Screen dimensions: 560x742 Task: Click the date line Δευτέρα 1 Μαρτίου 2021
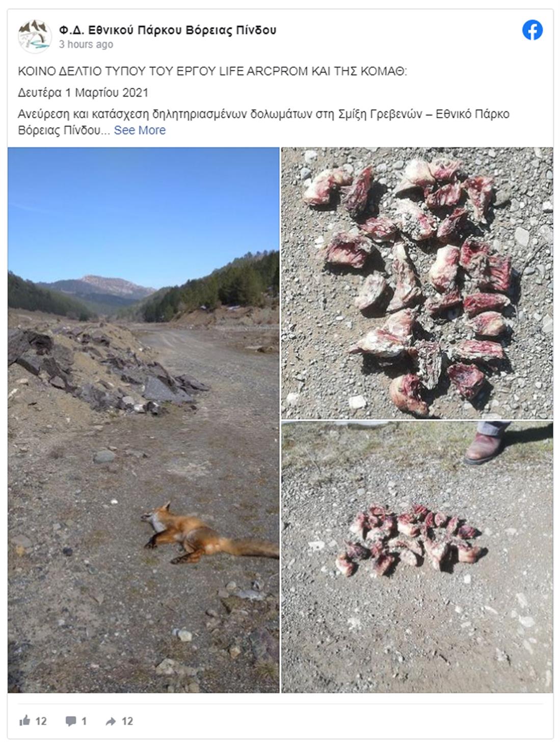click(x=83, y=93)
